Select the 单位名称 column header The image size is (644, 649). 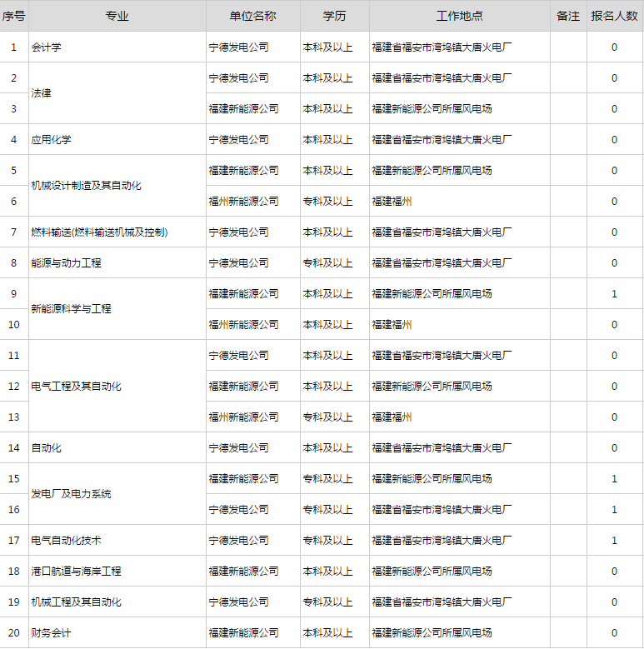pyautogui.click(x=252, y=16)
